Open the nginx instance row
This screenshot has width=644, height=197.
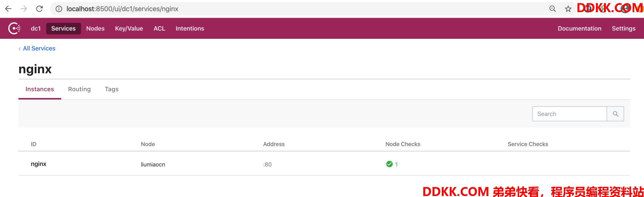39,164
